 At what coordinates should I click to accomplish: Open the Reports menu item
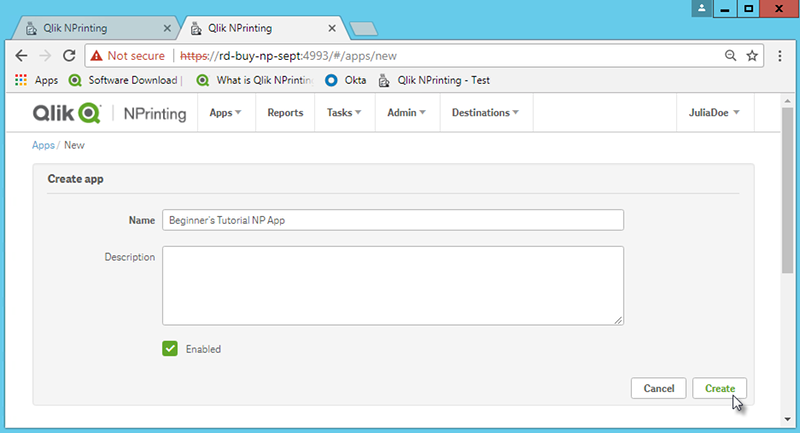tap(285, 113)
